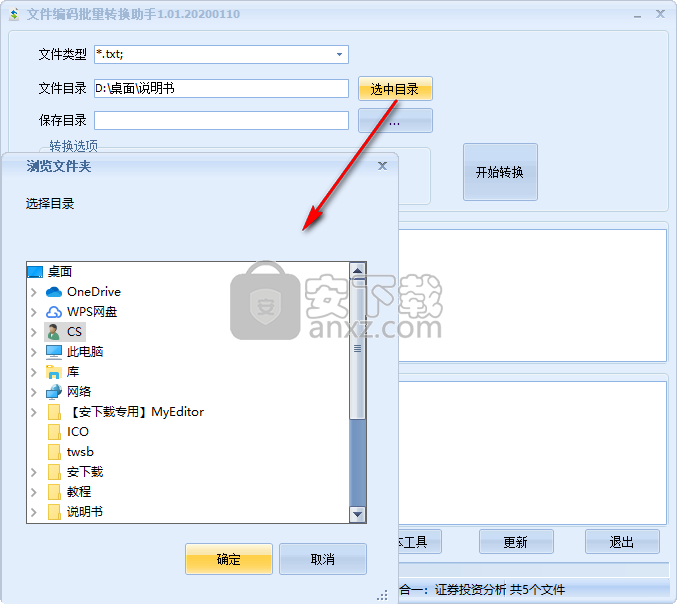The height and width of the screenshot is (604, 677).
Task: Click the 选中目录 button
Action: [395, 89]
